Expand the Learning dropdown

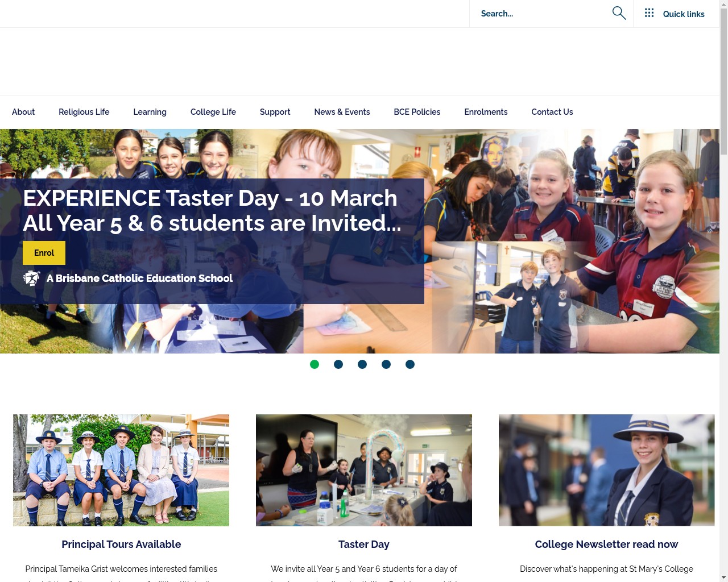pyautogui.click(x=150, y=112)
